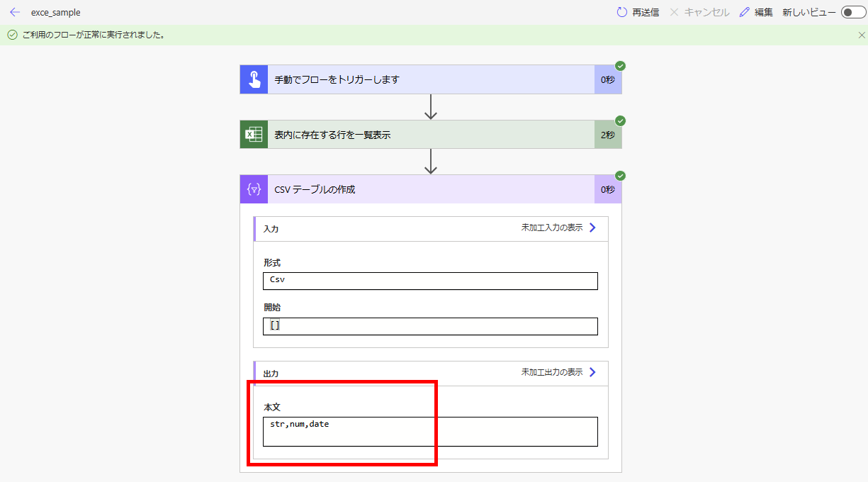868x482 pixels.
Task: Click the manual trigger hand icon
Action: (253, 79)
